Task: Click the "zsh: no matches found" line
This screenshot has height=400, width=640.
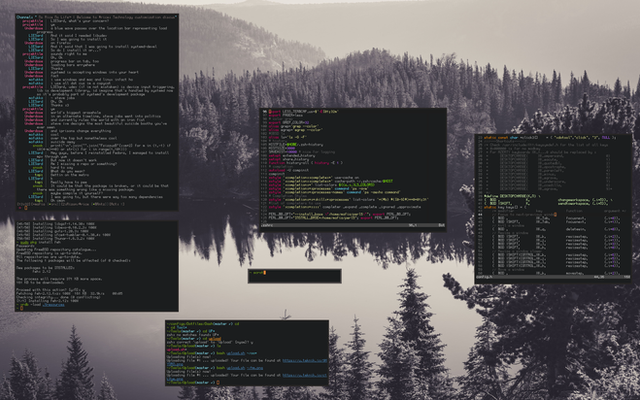Action: [191, 335]
